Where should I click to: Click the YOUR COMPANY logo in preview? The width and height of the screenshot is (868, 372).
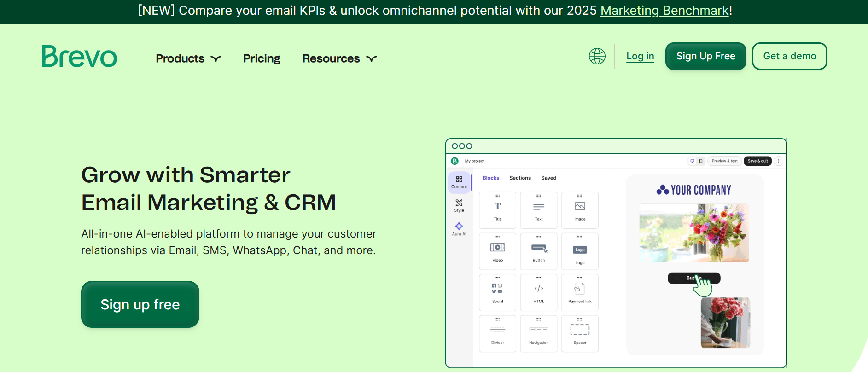click(694, 190)
